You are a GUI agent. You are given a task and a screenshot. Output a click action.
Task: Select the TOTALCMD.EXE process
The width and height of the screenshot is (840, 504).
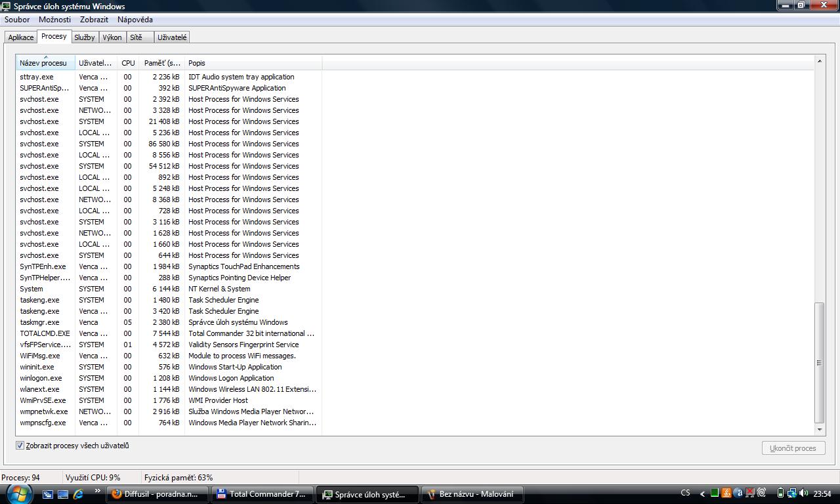click(169, 333)
